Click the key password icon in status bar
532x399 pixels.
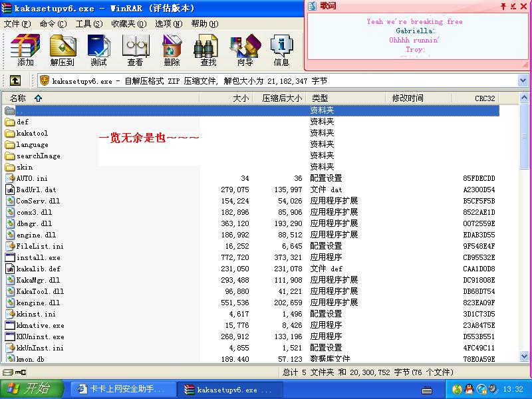(x=21, y=372)
